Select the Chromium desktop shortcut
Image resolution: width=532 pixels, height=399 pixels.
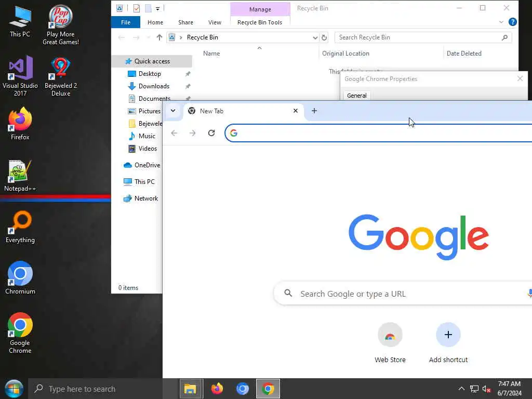click(20, 278)
